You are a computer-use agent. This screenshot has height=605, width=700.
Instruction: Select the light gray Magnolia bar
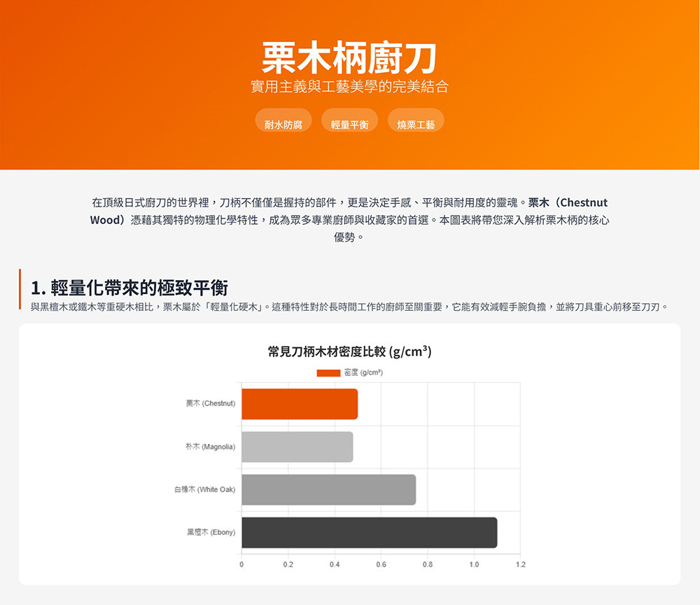pos(297,447)
